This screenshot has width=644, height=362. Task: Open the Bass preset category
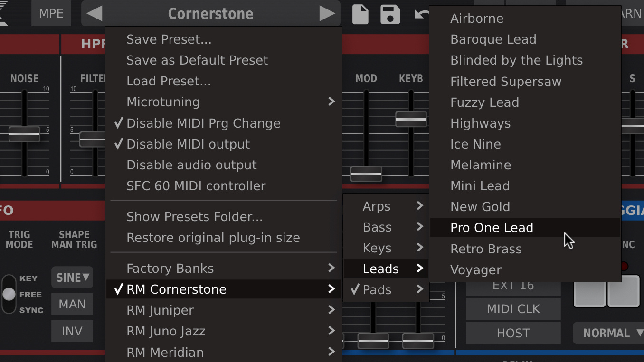pyautogui.click(x=386, y=227)
